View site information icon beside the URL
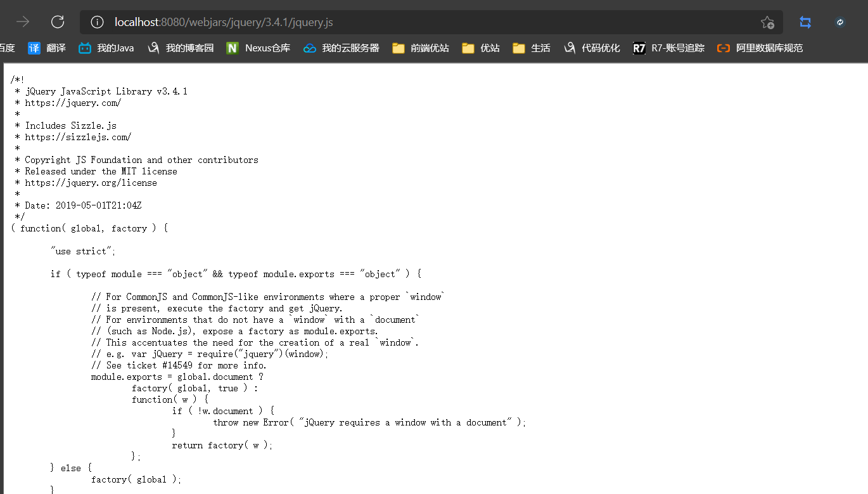 (x=97, y=22)
